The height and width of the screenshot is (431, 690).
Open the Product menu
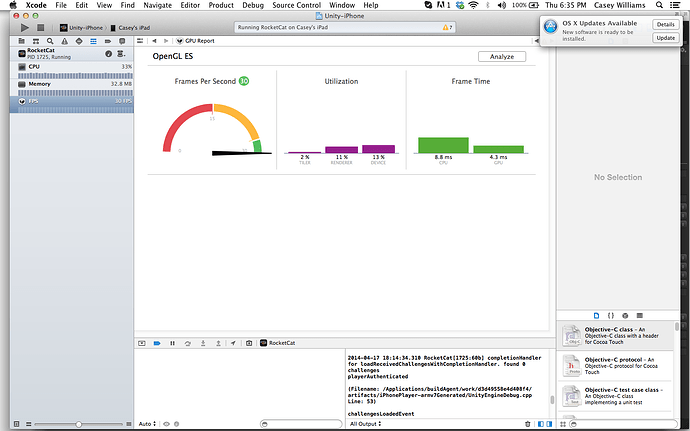[221, 5]
